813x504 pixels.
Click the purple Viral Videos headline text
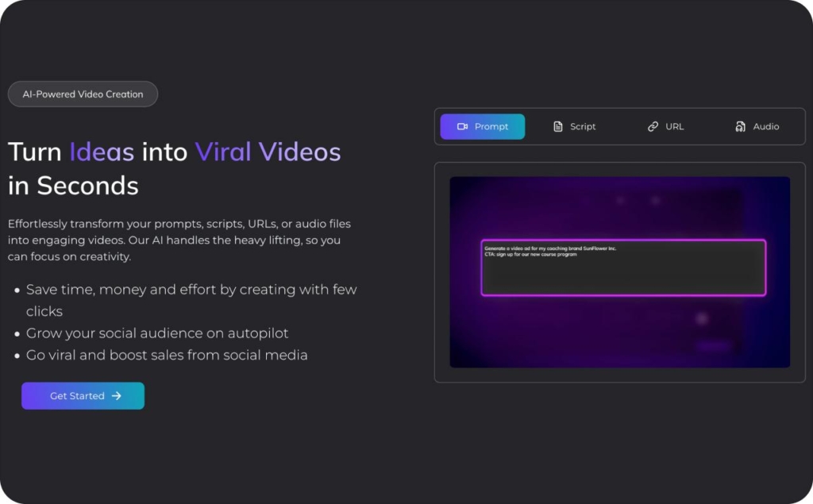point(268,152)
